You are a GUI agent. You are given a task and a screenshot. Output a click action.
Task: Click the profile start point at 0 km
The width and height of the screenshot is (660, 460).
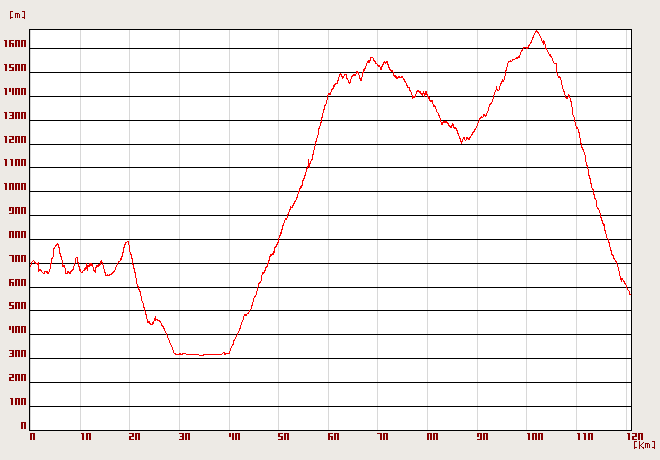[x=30, y=266]
